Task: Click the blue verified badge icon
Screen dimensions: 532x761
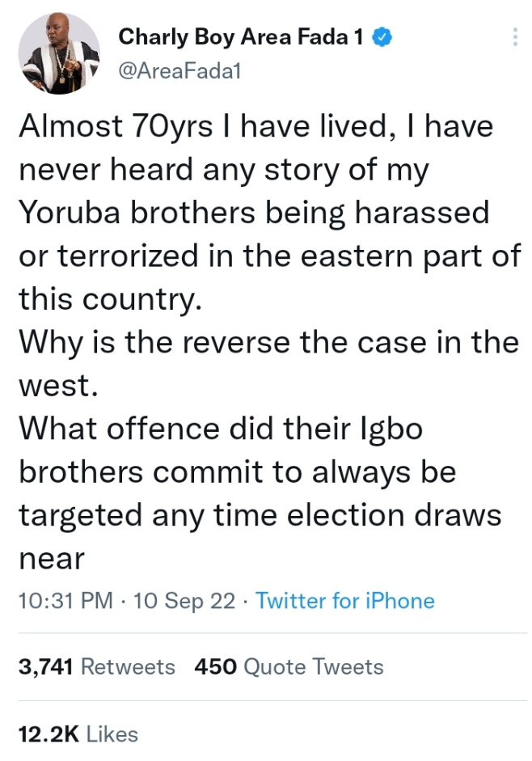Action: tap(382, 36)
